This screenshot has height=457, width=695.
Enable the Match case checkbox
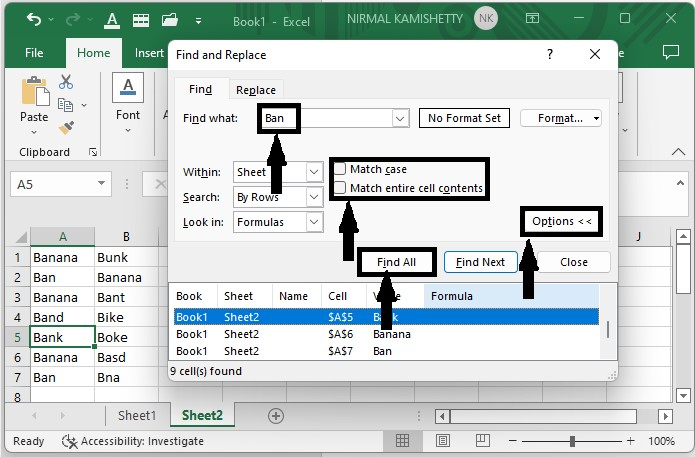tap(340, 169)
